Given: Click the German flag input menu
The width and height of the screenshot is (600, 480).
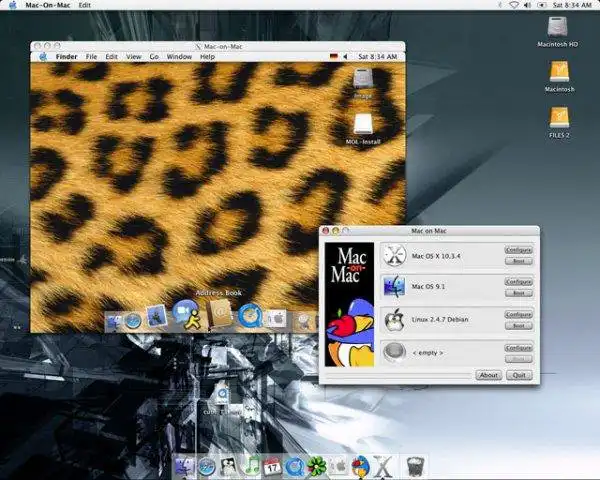Looking at the screenshot, I should tap(334, 57).
